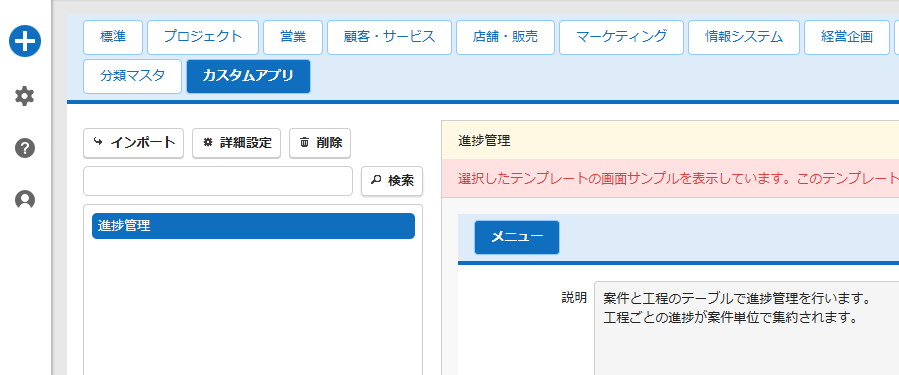Open 詳細設定 advanced settings button
Image resolution: width=899 pixels, height=375 pixels.
point(236,143)
